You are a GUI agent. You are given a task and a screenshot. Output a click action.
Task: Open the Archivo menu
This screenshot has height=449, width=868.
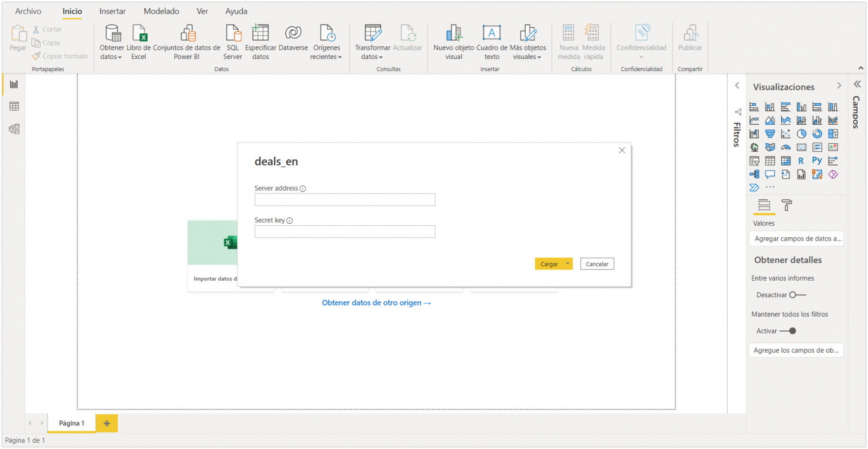pos(28,11)
